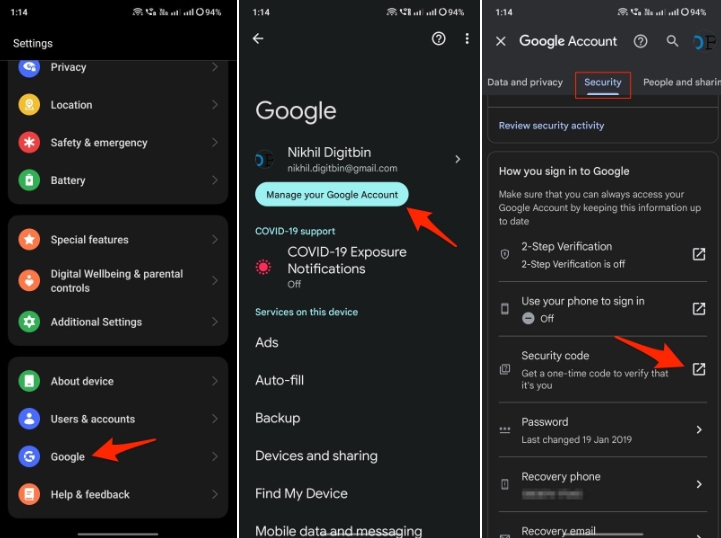721x538 pixels.
Task: Tap 'Digital Wellbeing & parental controls' text
Action: pos(117,281)
